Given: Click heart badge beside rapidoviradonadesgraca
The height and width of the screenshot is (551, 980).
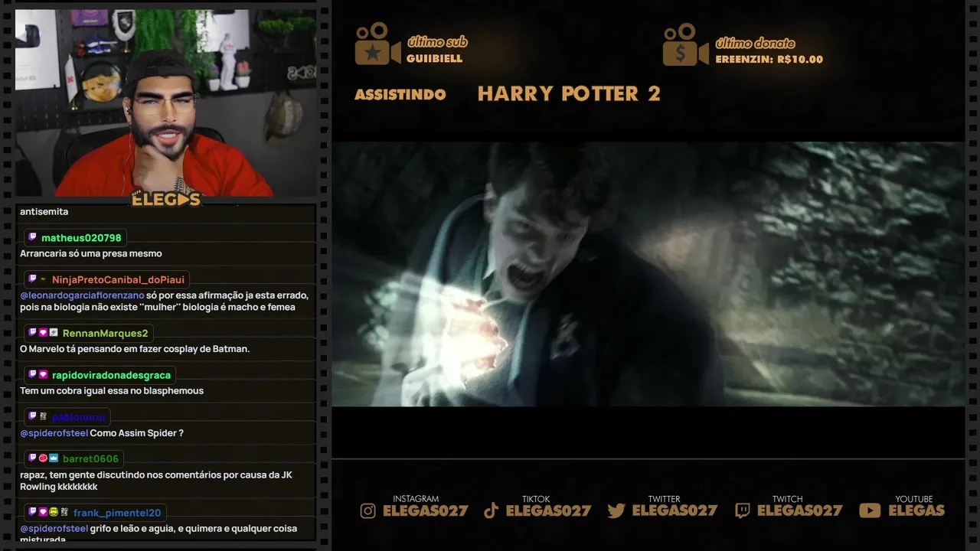Looking at the screenshot, I should point(43,375).
